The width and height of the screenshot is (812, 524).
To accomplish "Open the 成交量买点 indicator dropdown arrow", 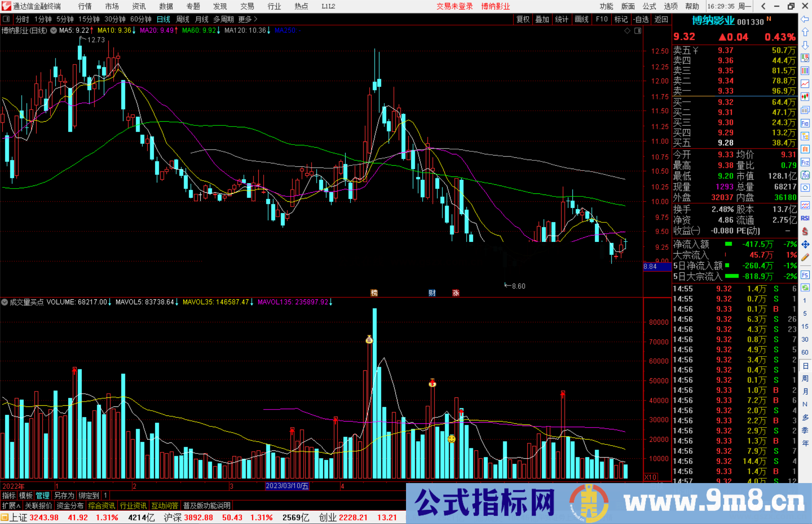I will pyautogui.click(x=5, y=302).
